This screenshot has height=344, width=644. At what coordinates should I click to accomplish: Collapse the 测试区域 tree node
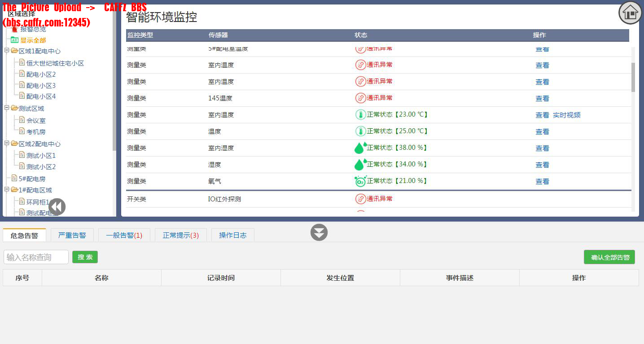[x=7, y=108]
